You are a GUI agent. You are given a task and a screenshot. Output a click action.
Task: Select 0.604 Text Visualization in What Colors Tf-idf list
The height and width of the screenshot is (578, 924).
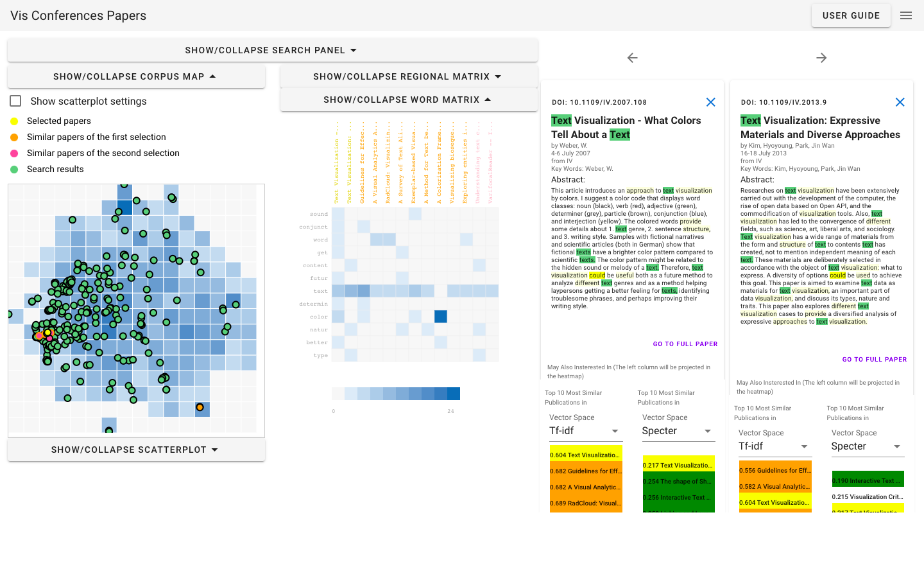586,453
